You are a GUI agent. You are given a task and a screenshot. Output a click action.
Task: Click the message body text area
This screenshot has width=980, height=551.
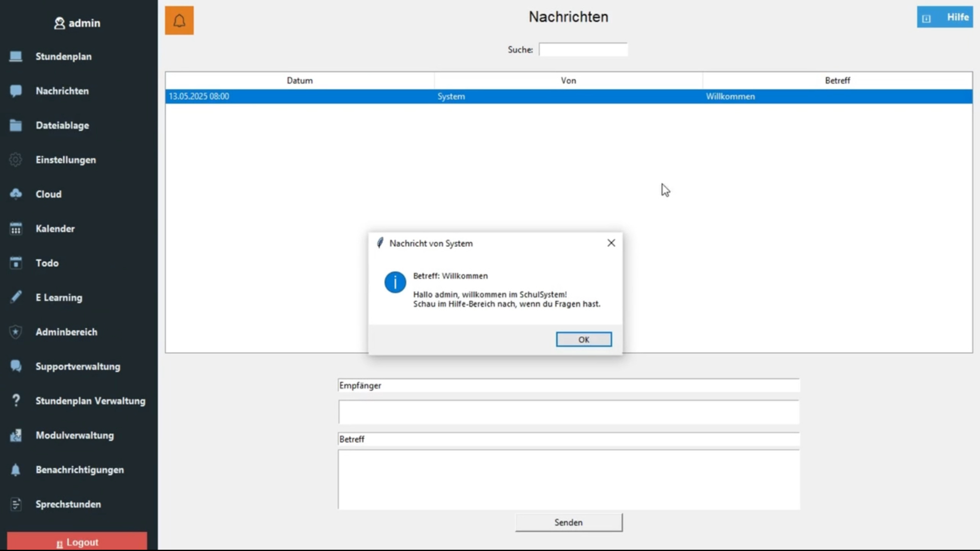[x=568, y=480]
